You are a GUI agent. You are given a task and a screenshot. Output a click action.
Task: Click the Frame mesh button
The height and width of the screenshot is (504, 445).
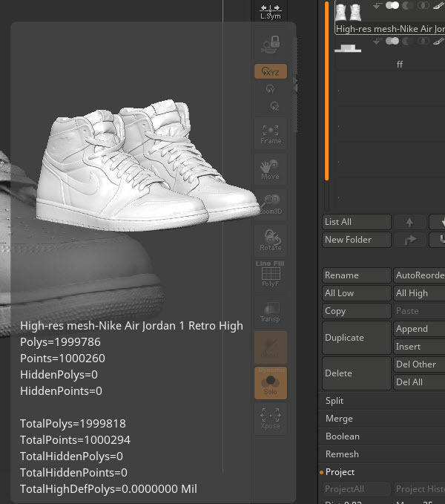click(x=271, y=134)
